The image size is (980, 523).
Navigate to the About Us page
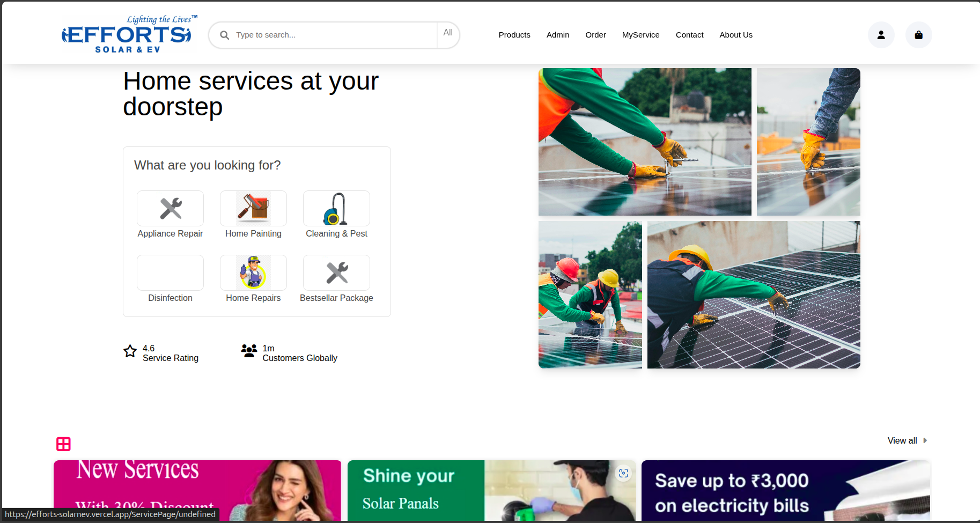tap(735, 35)
